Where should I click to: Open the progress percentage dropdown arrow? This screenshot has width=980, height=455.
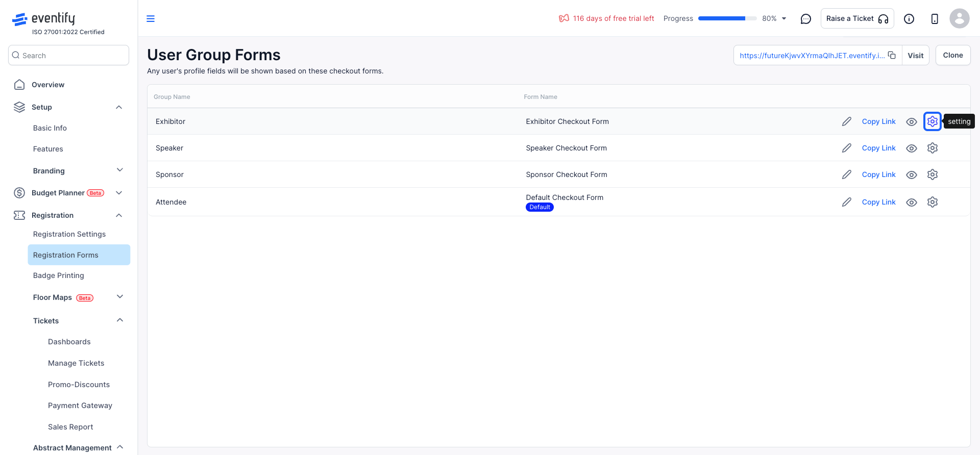pyautogui.click(x=784, y=19)
